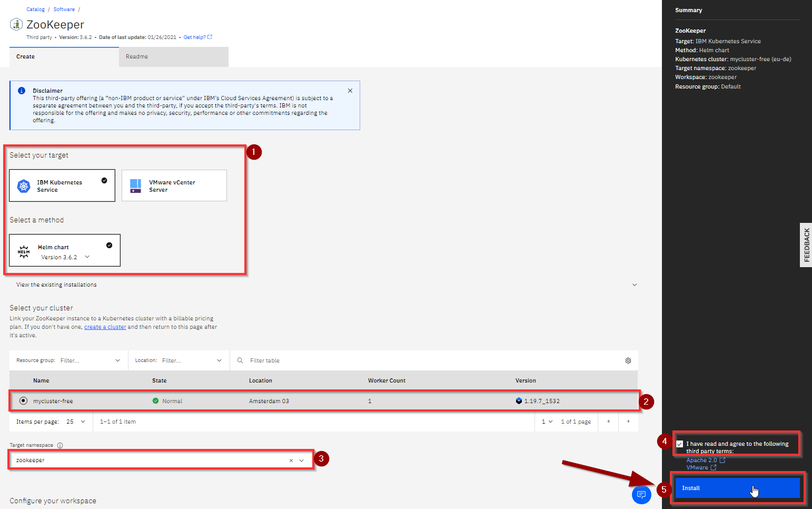
Task: Click the version 1.19.7_1532 Kubernetes icon
Action: pyautogui.click(x=519, y=401)
